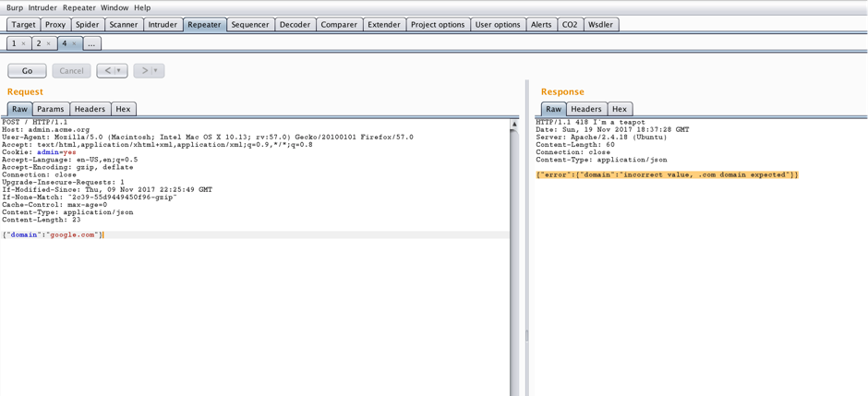Image resolution: width=868 pixels, height=396 pixels.
Task: Open the Headers tab in Request pane
Action: [x=90, y=109]
